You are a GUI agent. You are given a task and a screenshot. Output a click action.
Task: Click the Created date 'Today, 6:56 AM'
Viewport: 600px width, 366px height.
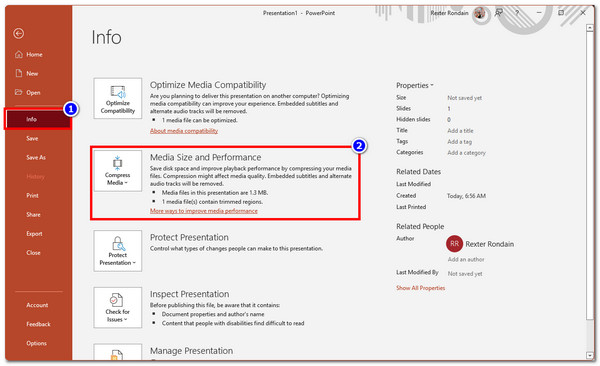point(466,196)
